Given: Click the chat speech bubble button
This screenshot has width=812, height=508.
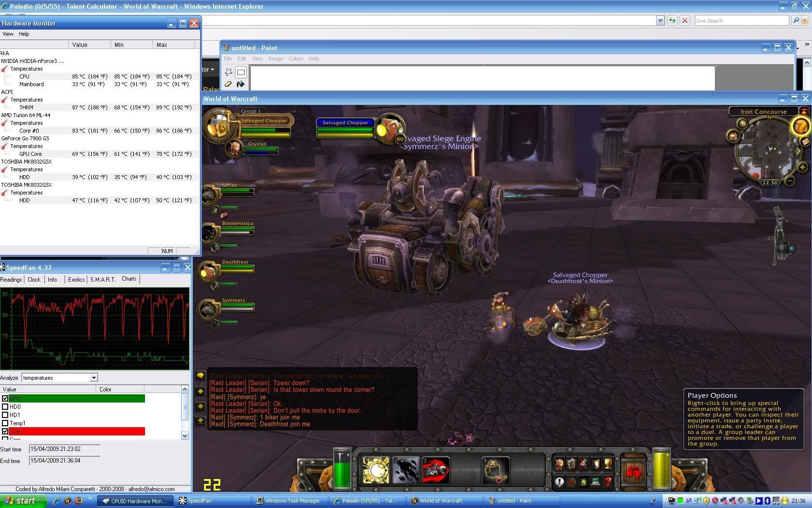Looking at the screenshot, I should pyautogui.click(x=200, y=376).
